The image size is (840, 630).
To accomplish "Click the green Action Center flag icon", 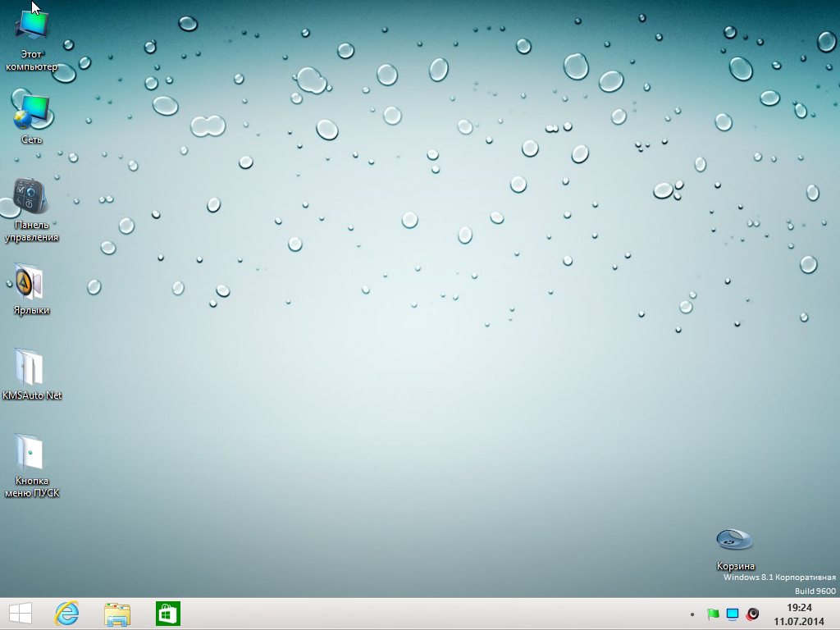I will pos(713,614).
